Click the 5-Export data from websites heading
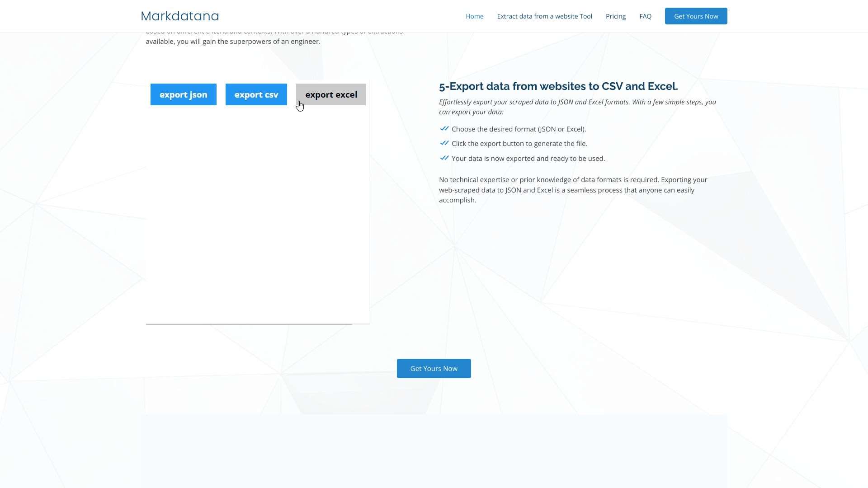This screenshot has height=488, width=868. (558, 86)
